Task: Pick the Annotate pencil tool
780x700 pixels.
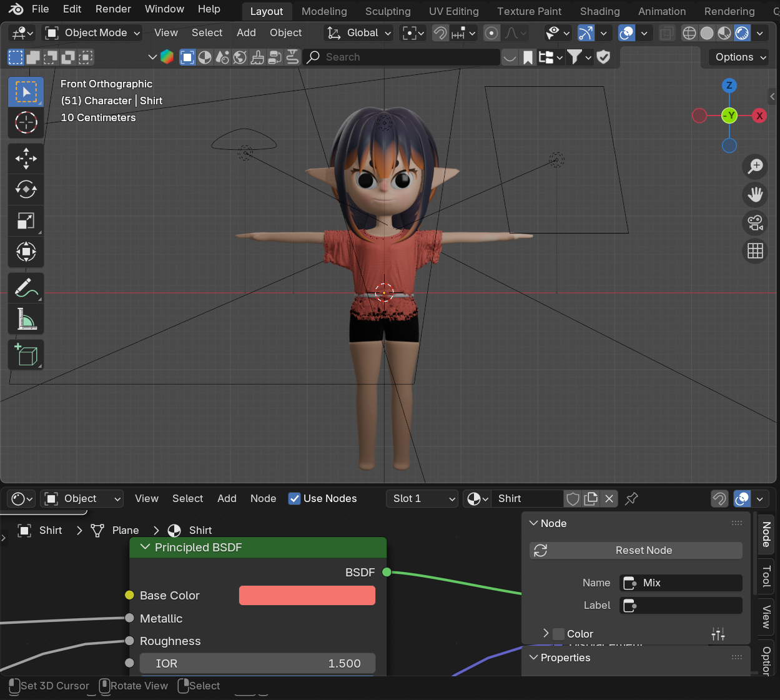Action: pyautogui.click(x=26, y=288)
